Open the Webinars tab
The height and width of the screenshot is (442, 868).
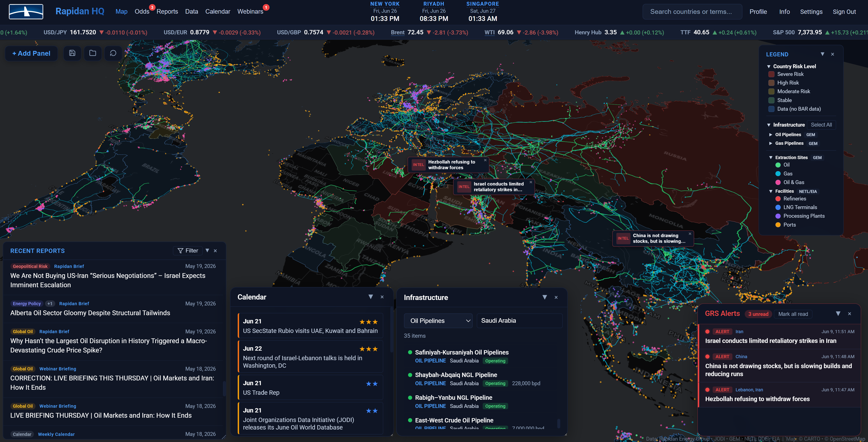250,11
